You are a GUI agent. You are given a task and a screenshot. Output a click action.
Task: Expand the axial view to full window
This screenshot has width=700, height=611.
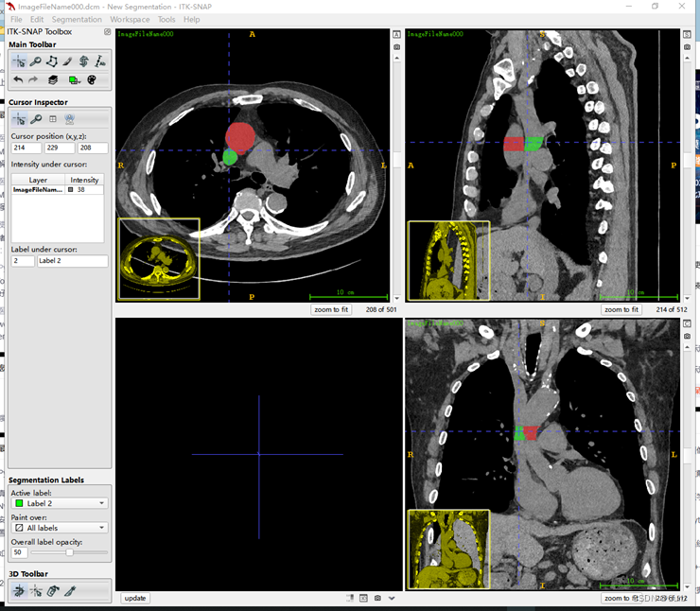[396, 34]
